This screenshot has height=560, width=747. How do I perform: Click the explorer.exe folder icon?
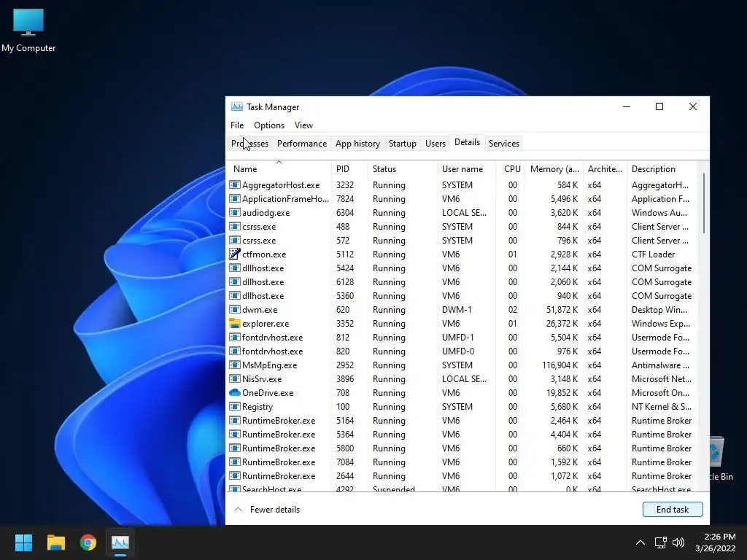coord(234,323)
